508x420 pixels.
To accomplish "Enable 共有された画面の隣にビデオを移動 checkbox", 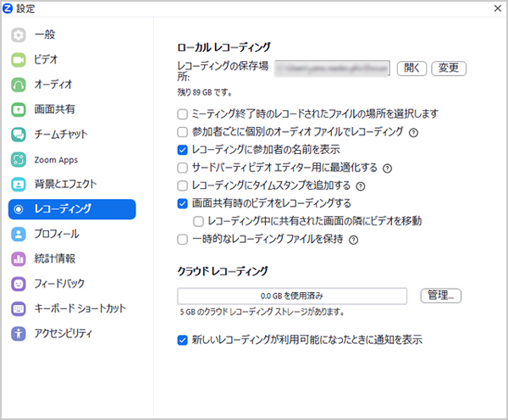I will tap(198, 222).
